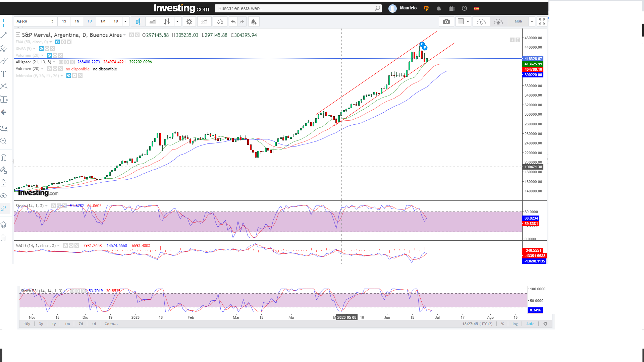The image size is (644, 362).
Task: Toggle DEMA (9) indicator visibility
Action: 41,49
